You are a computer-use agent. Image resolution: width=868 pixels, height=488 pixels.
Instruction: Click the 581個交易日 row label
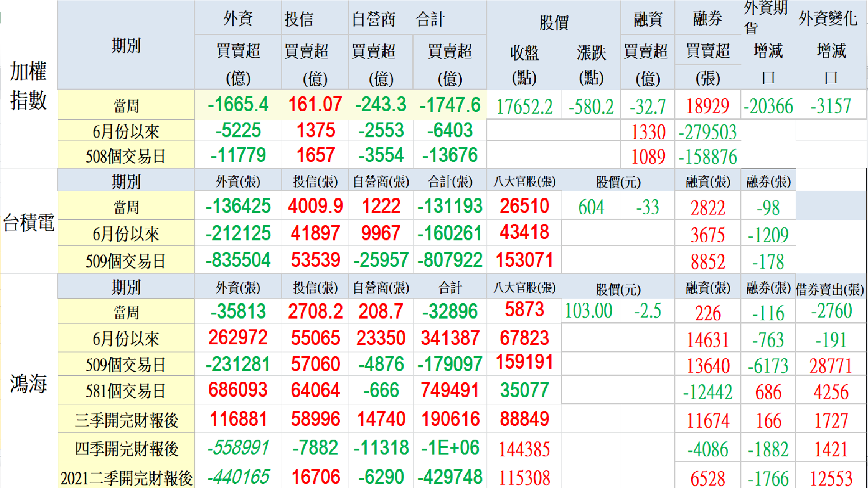pyautogui.click(x=126, y=391)
